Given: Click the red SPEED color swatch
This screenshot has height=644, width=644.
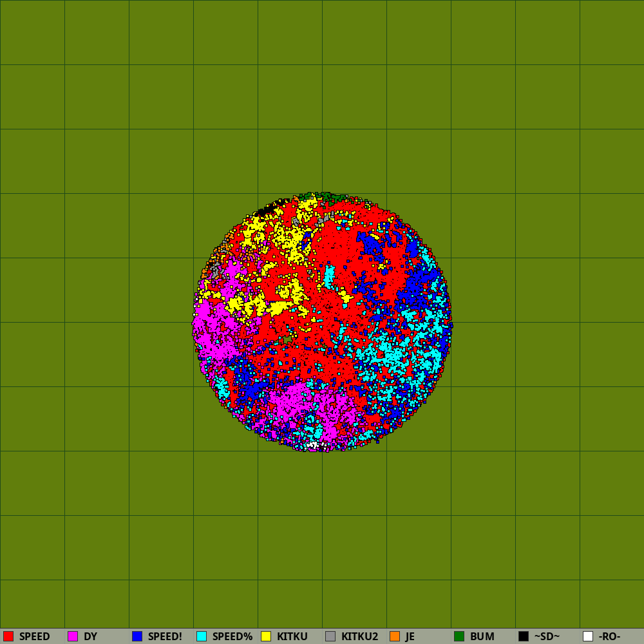Looking at the screenshot, I should [8, 636].
